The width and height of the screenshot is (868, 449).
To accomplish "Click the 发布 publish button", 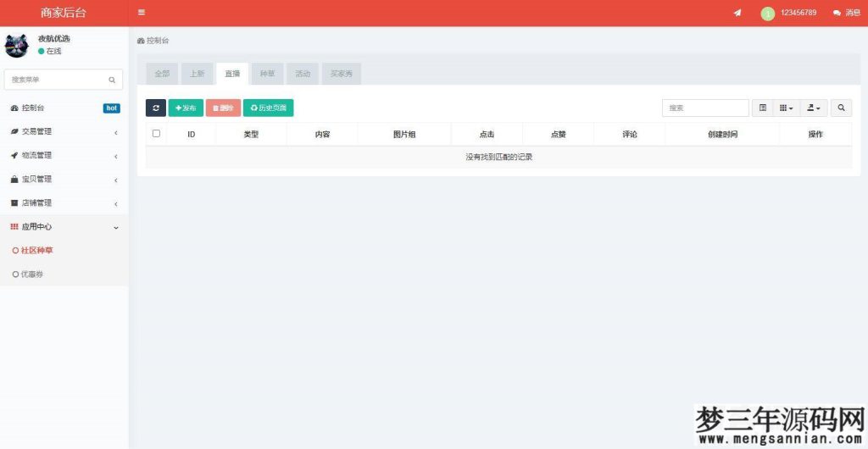I will [x=186, y=108].
